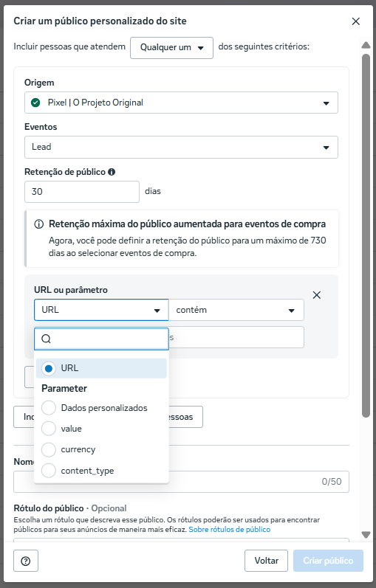Click the info icon in retention notice
The width and height of the screenshot is (376, 588).
tap(38, 224)
